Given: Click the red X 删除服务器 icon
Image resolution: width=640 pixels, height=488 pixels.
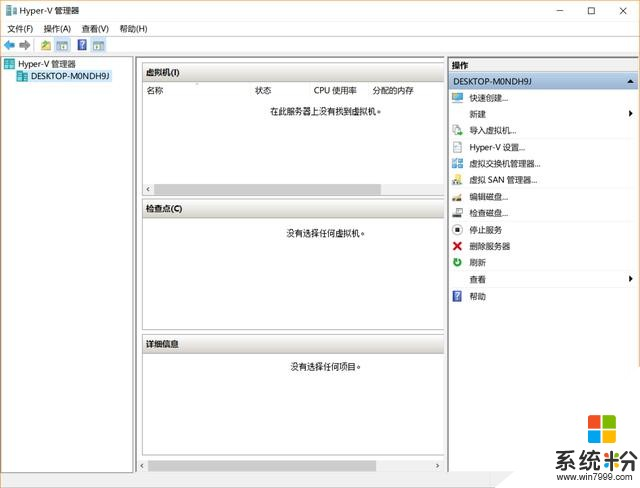Looking at the screenshot, I should point(458,246).
